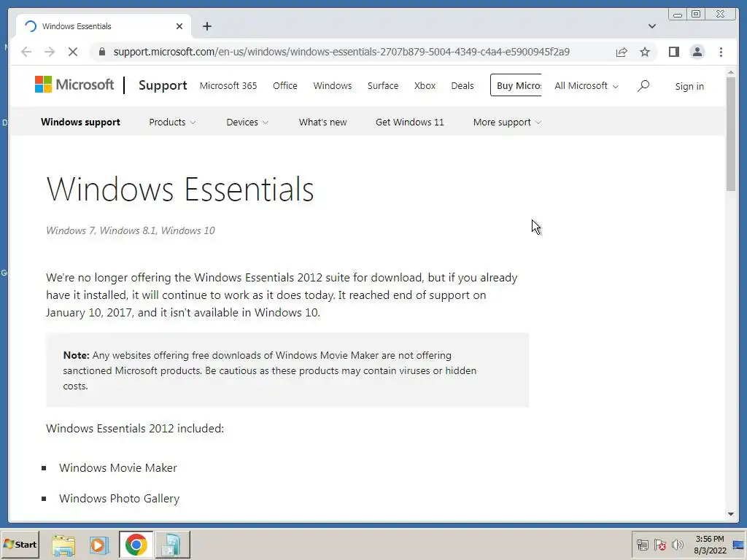Click the browser forward arrow

50,52
